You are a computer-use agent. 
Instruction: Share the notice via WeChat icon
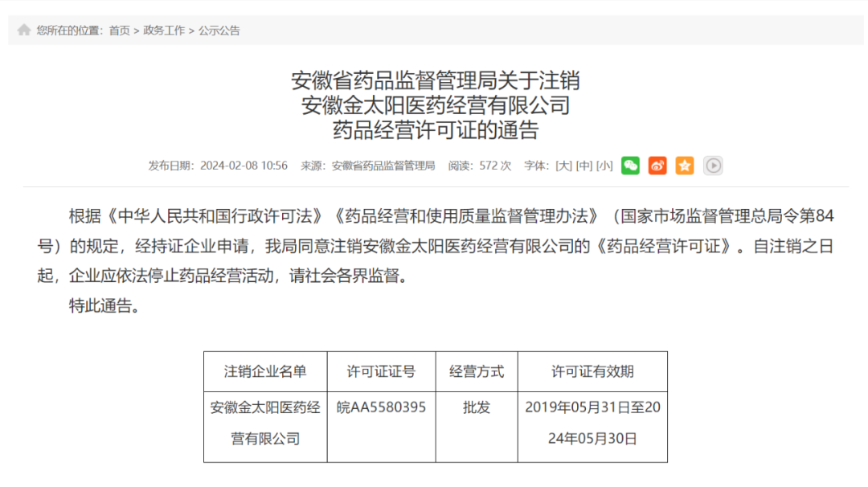pos(631,166)
